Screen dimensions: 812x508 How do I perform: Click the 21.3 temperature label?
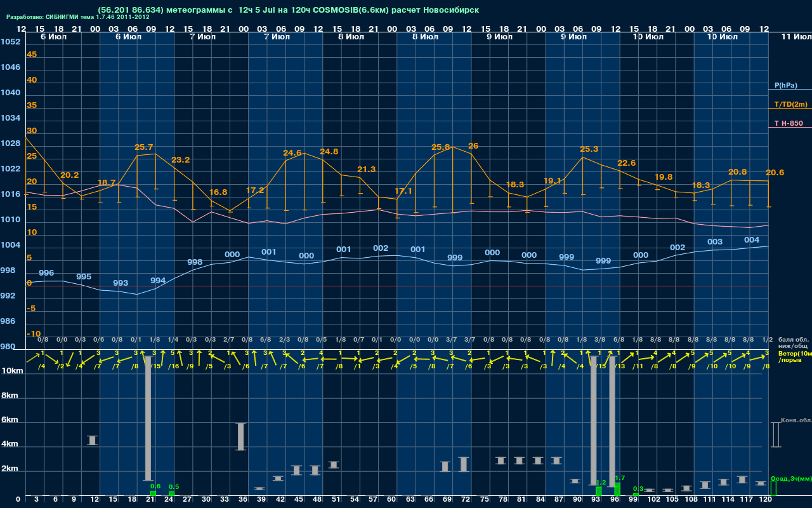(x=367, y=170)
